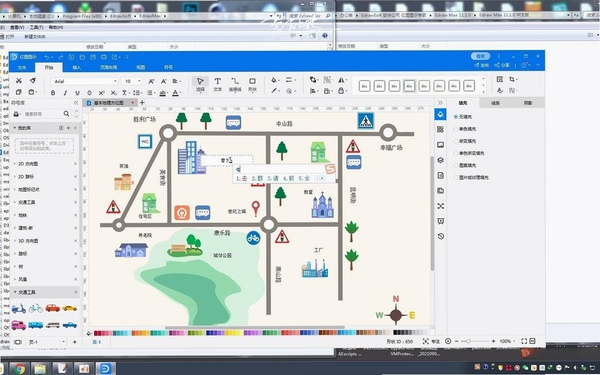Toggle bold formatting in ribbon
The width and height of the screenshot is (600, 375).
53,93
